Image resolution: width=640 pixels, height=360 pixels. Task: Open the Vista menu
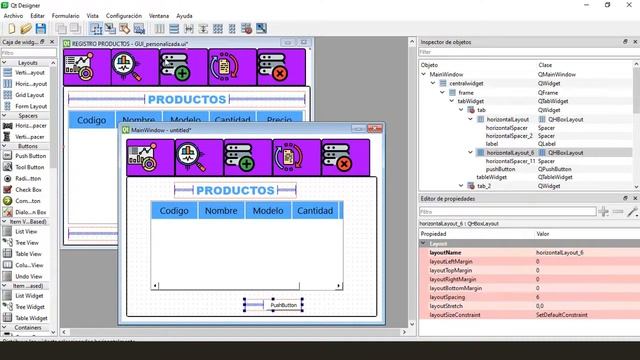pos(93,16)
